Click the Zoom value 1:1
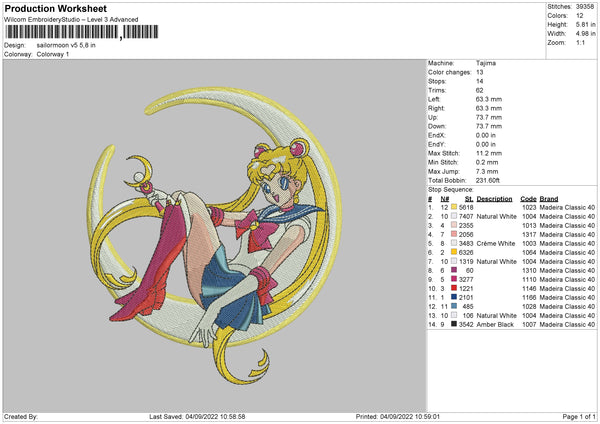The image size is (600, 424). click(x=580, y=42)
